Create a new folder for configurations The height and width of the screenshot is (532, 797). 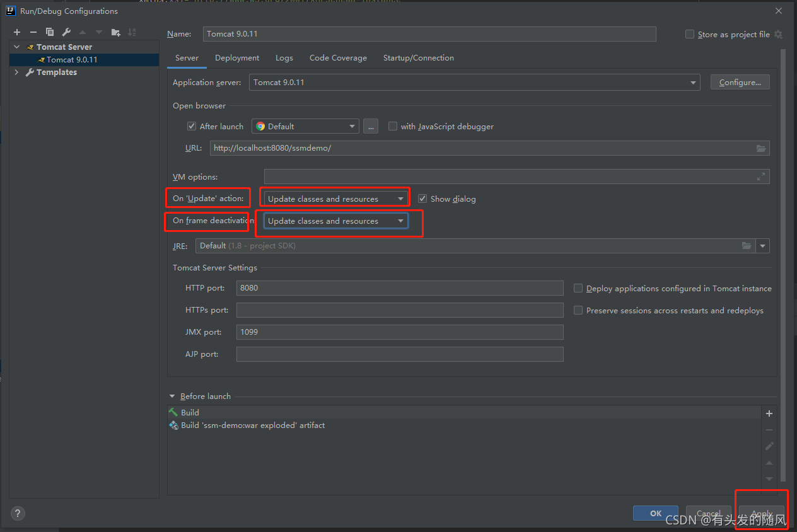point(115,32)
